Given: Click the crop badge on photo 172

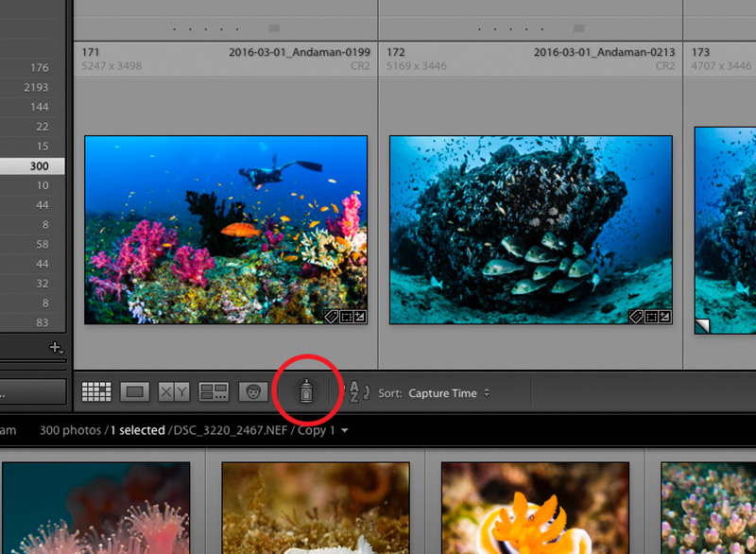Looking at the screenshot, I should (x=651, y=317).
